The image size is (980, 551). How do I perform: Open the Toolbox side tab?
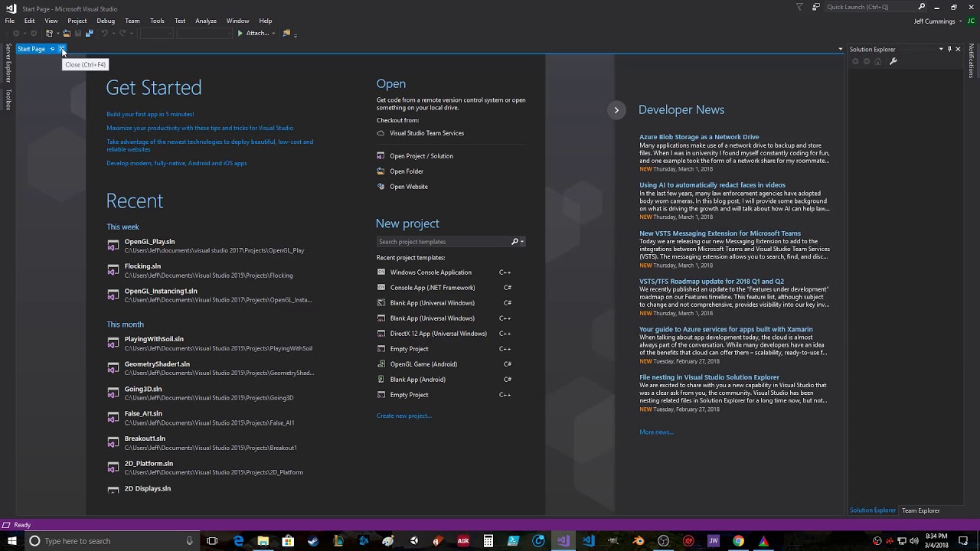pyautogui.click(x=8, y=99)
